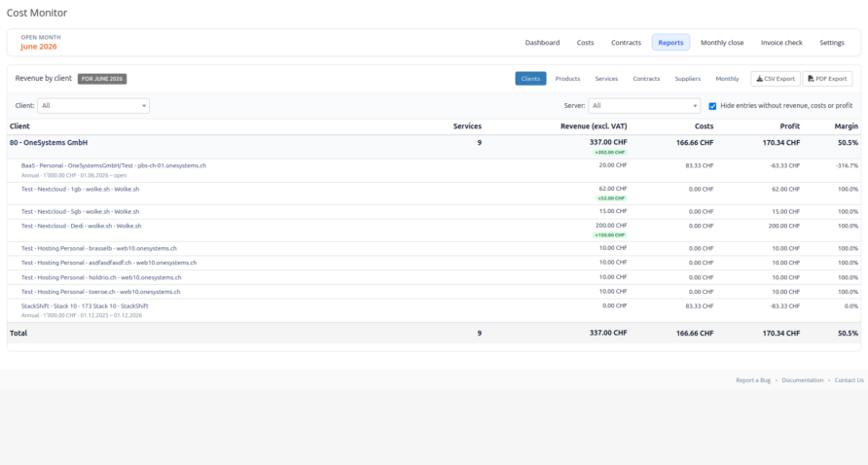The height and width of the screenshot is (465, 868).
Task: Click the CSV Export button
Action: coord(775,79)
